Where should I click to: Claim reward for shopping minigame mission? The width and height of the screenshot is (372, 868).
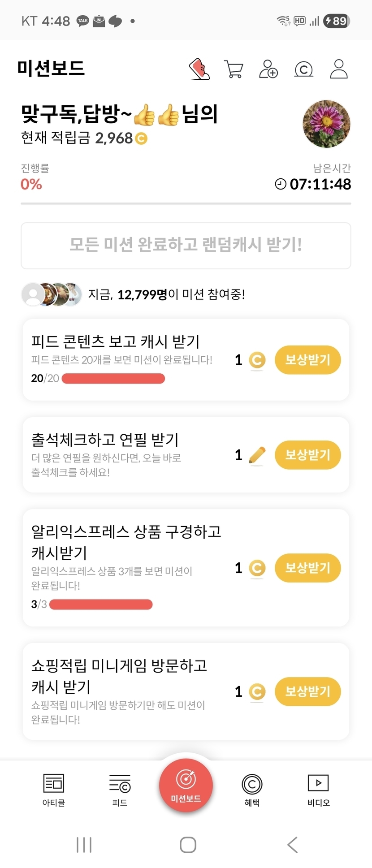click(307, 691)
